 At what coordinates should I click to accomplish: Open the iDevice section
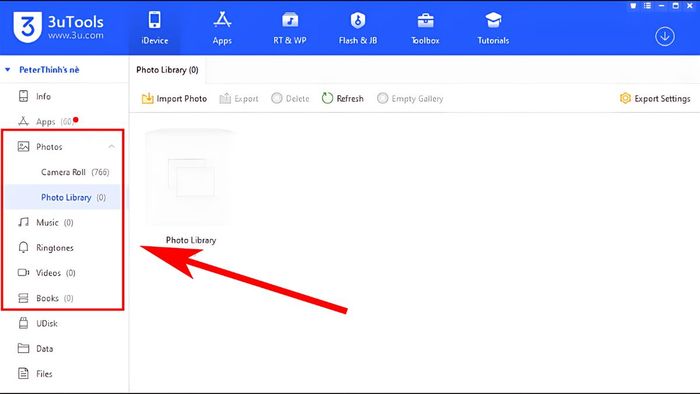pos(154,28)
